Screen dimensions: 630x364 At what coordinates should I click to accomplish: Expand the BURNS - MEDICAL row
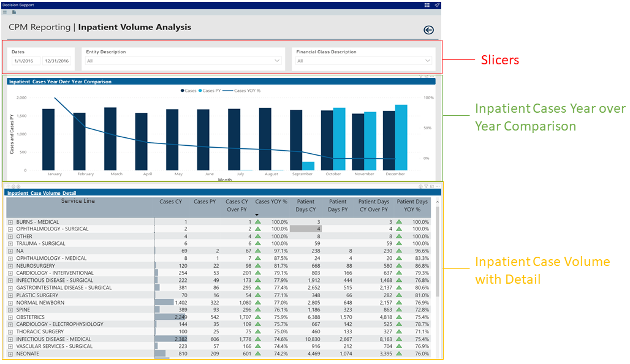tap(10, 222)
